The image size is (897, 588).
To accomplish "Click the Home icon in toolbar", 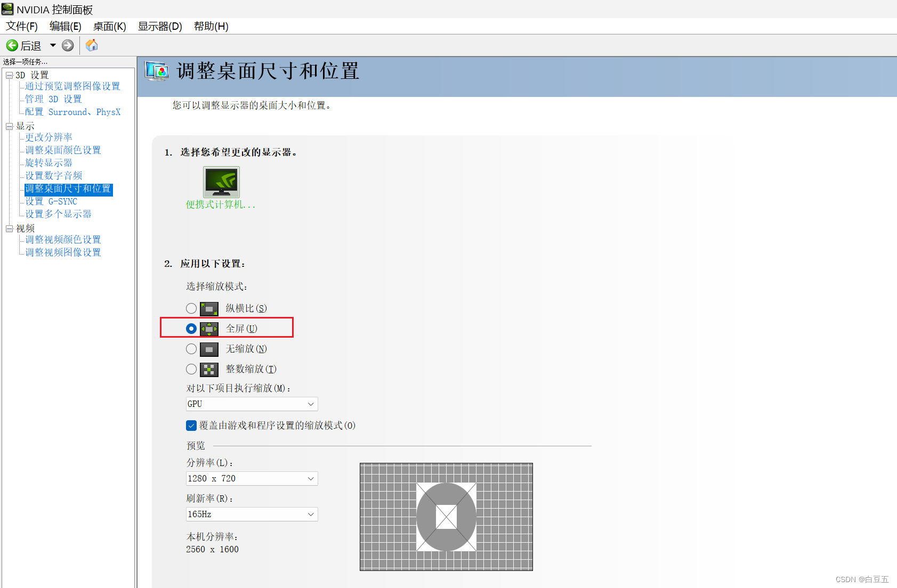I will pyautogui.click(x=92, y=45).
